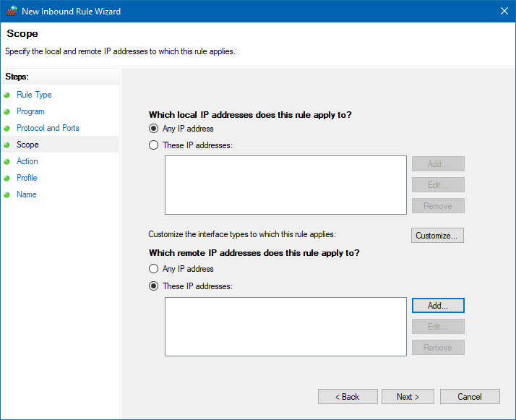The height and width of the screenshot is (420, 516).
Task: Click the green bullet beside Rule Type
Action: 7,95
